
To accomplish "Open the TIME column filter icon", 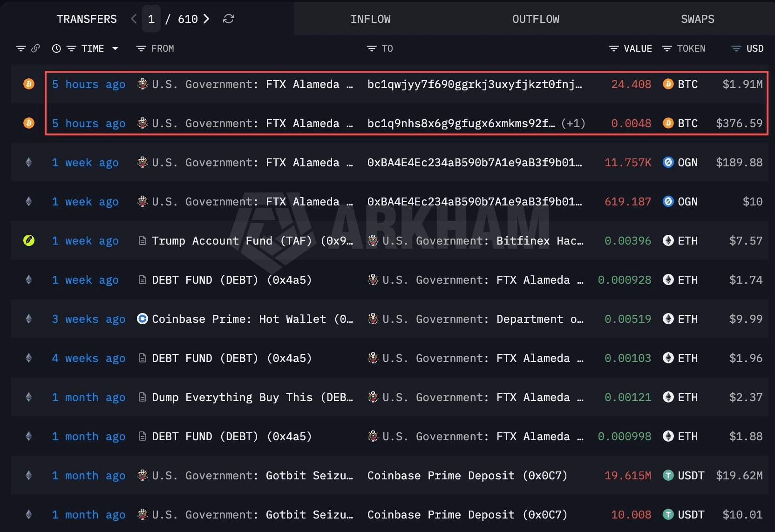I will [x=71, y=48].
